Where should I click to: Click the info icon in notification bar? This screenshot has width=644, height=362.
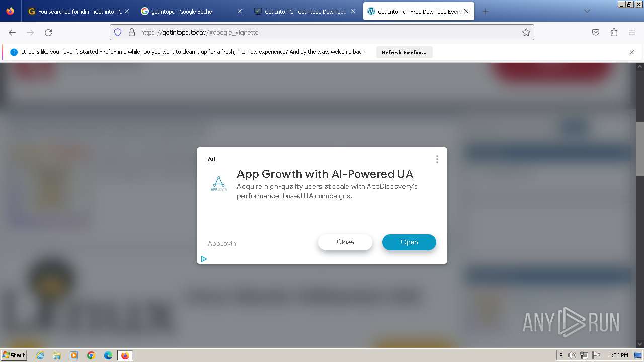14,52
